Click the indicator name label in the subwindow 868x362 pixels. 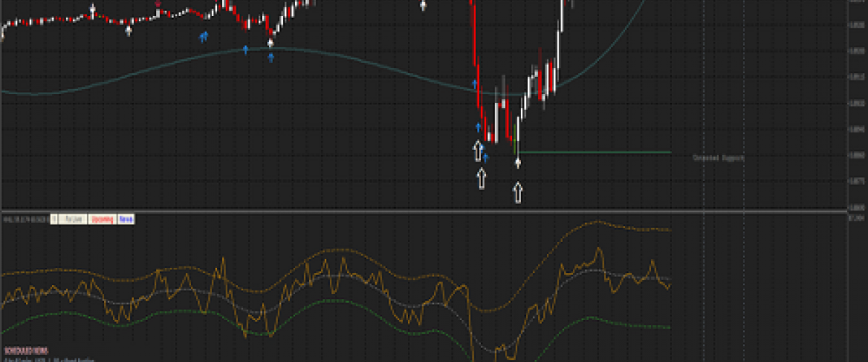(24, 219)
